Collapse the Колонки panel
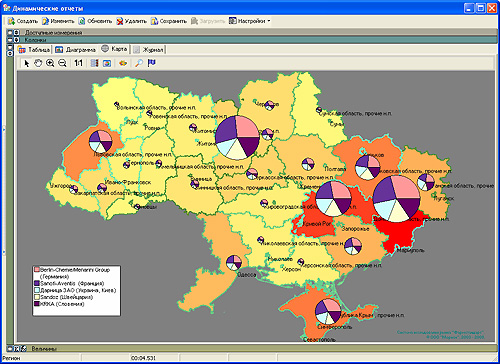The width and height of the screenshot is (500, 364). click(x=10, y=40)
